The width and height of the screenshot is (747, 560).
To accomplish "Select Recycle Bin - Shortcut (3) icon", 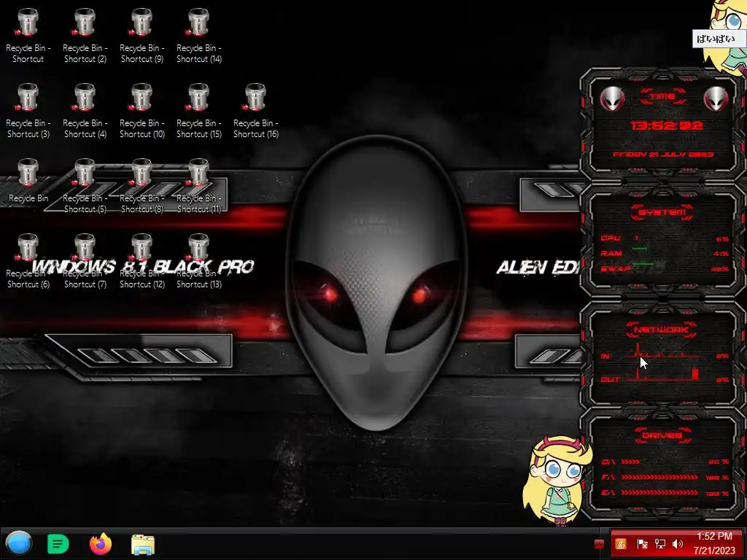I will click(x=28, y=111).
